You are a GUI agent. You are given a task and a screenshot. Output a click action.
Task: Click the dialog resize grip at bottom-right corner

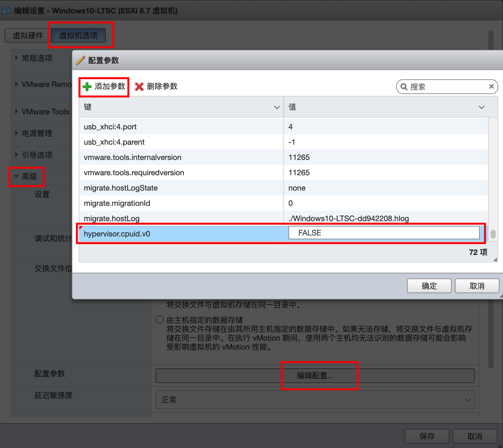click(x=501, y=296)
